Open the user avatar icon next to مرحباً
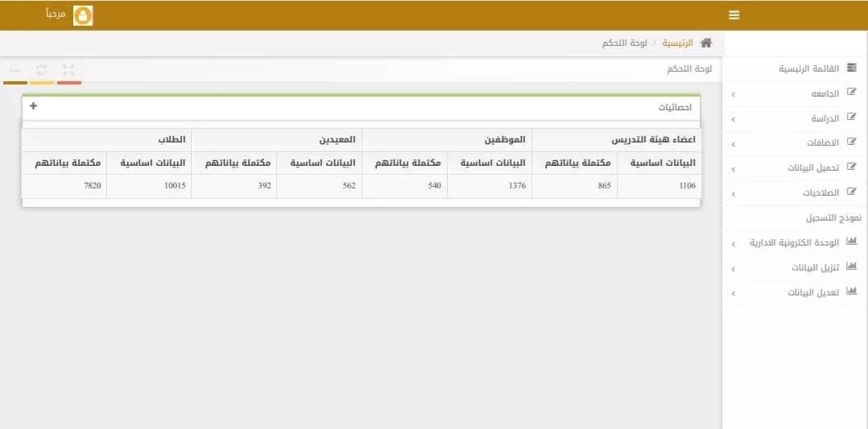This screenshot has height=429, width=868. point(83,15)
